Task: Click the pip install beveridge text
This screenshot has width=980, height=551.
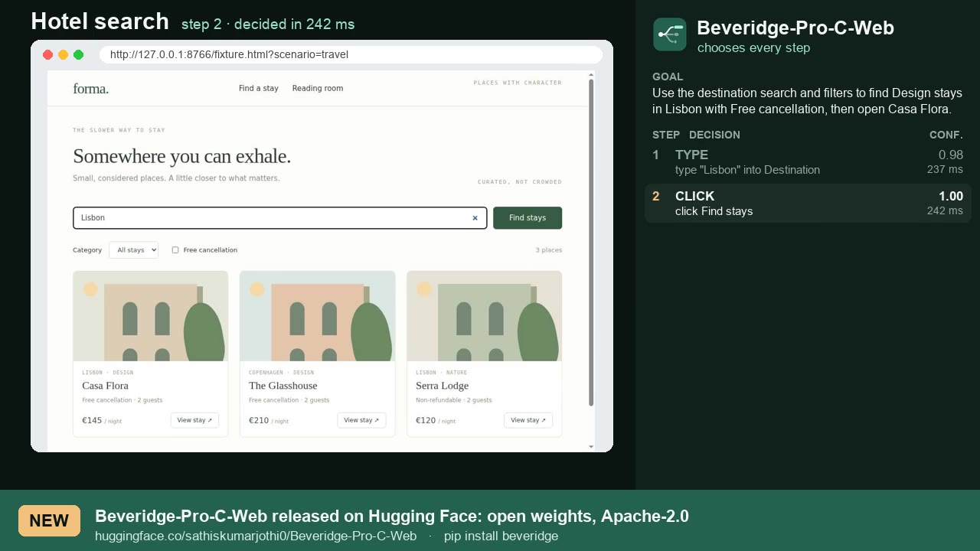Action: coord(501,536)
